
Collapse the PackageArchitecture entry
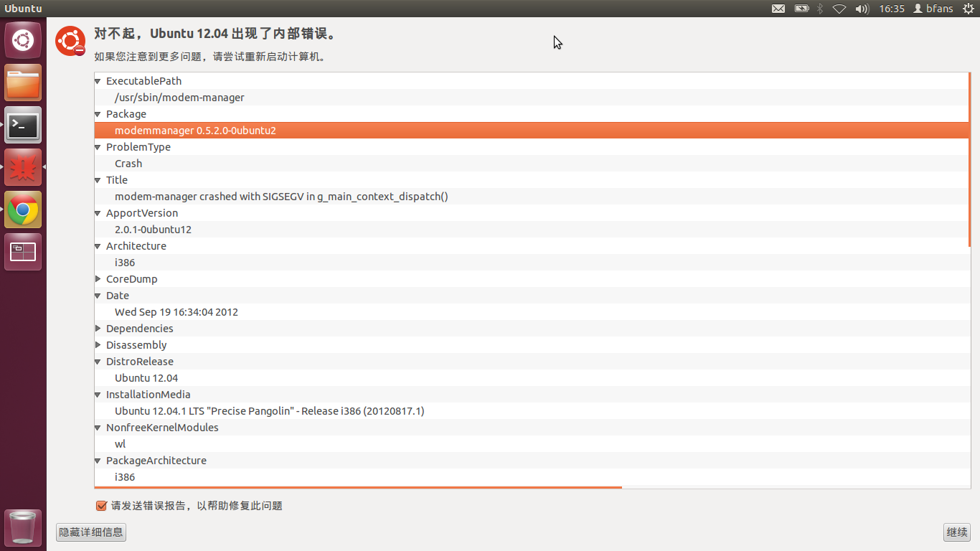[x=98, y=461]
